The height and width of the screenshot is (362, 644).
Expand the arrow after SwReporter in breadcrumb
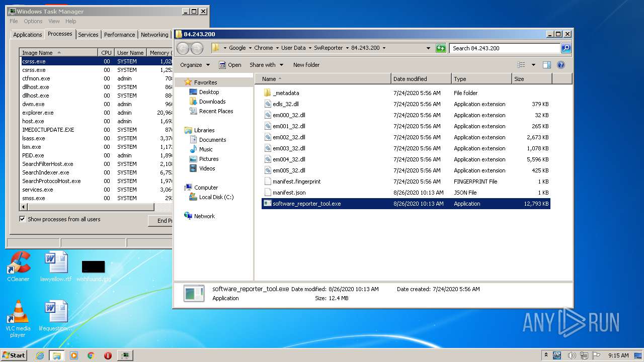pos(347,48)
